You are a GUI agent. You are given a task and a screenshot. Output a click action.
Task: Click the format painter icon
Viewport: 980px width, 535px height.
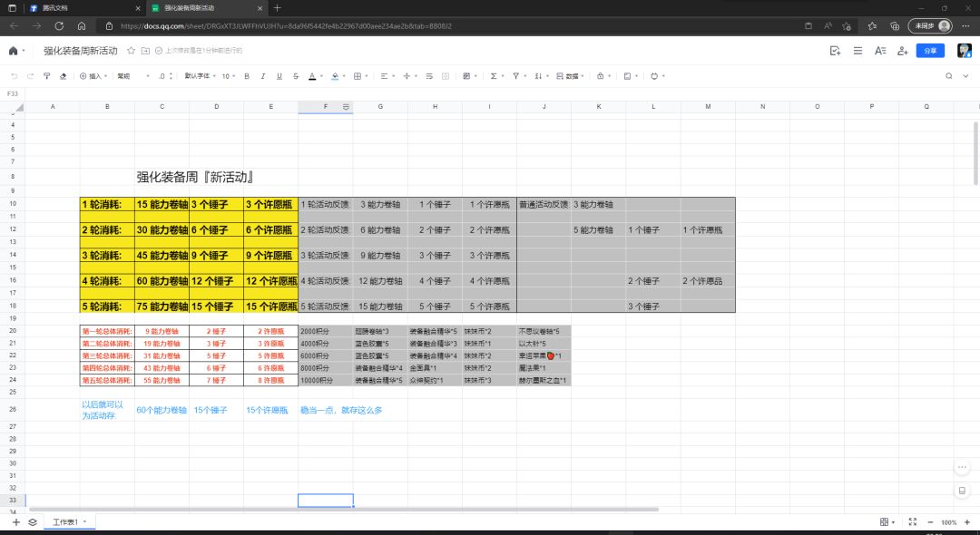tap(46, 76)
